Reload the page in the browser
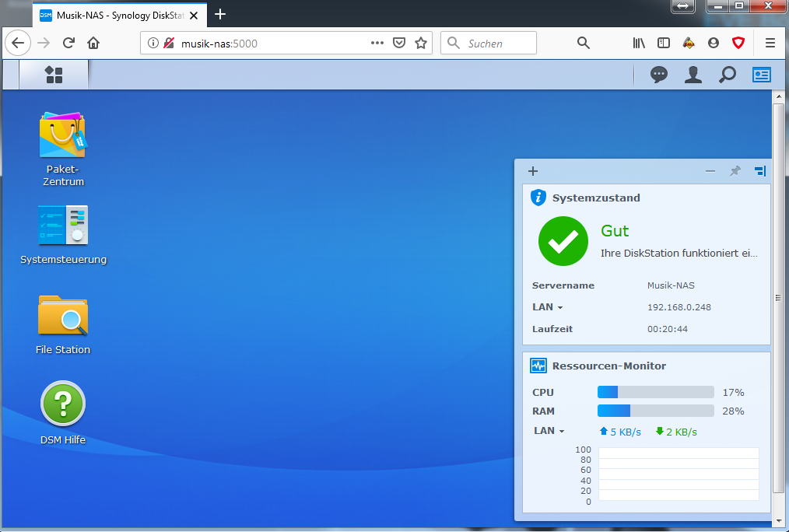Viewport: 789px width, 532px height. (x=69, y=43)
